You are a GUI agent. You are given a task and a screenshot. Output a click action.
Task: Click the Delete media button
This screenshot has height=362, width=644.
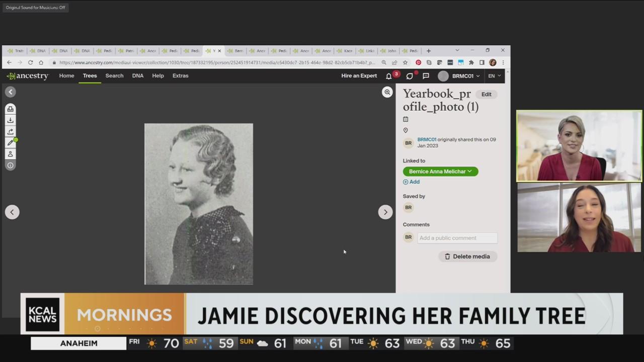pyautogui.click(x=467, y=256)
